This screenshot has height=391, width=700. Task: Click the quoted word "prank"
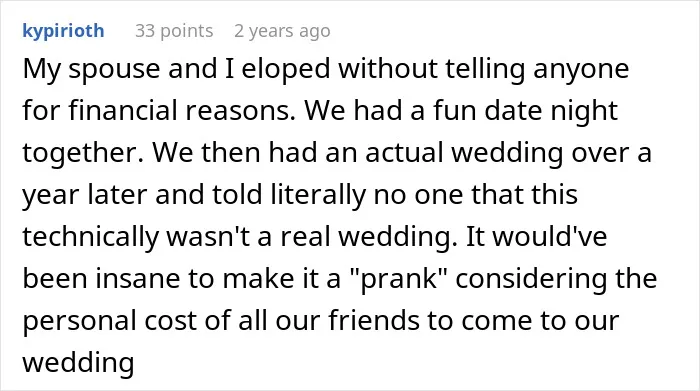(x=399, y=279)
